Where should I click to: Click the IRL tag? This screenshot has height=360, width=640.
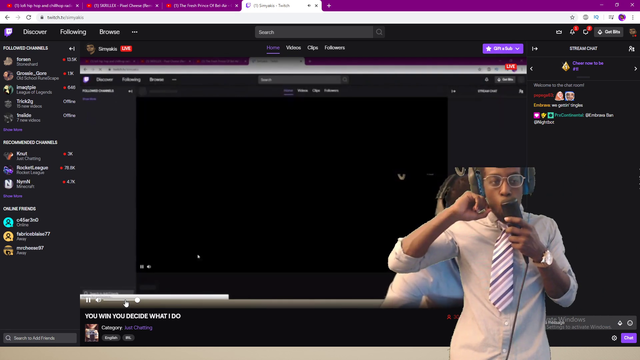tap(128, 338)
